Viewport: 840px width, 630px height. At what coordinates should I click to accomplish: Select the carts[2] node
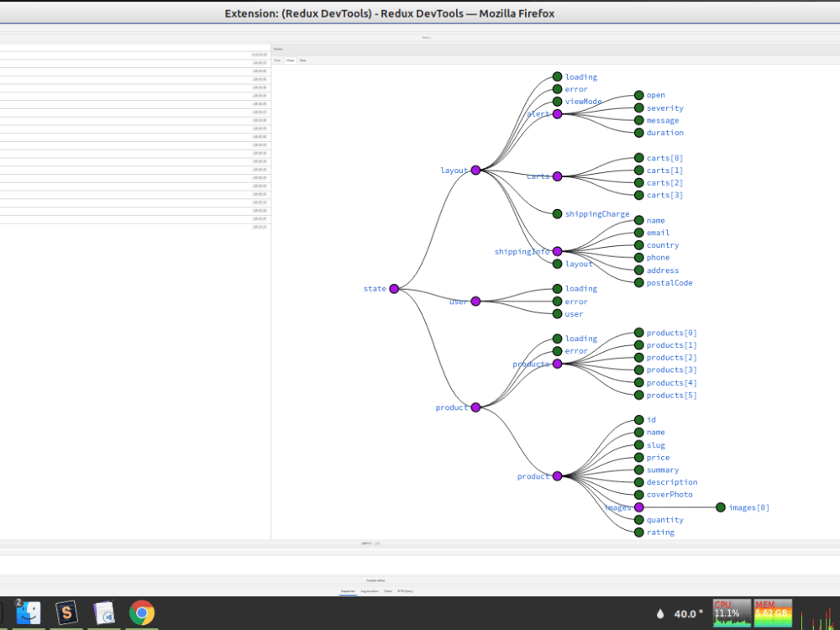(x=638, y=182)
